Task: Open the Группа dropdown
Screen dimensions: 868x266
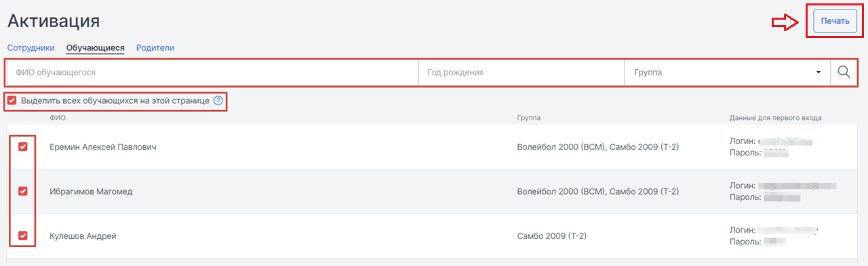Action: pyautogui.click(x=727, y=73)
